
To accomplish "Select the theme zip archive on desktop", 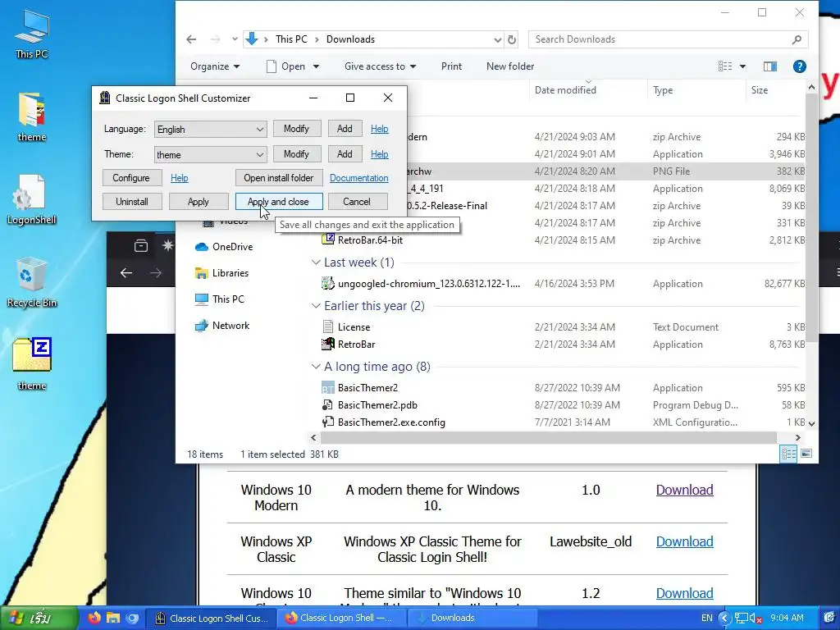I will coord(32,364).
